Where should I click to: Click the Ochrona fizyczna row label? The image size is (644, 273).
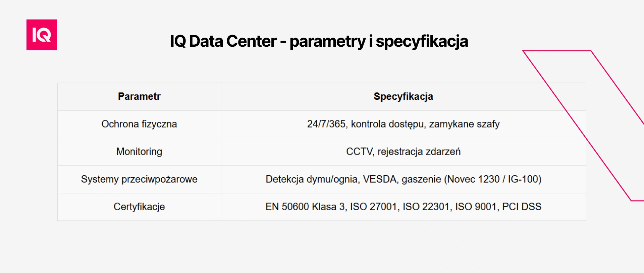[139, 124]
